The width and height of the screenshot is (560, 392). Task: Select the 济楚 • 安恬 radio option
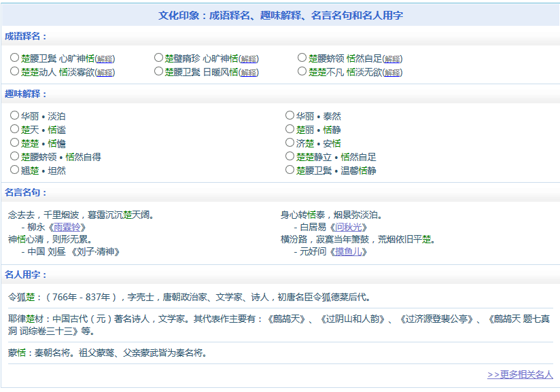(290, 143)
